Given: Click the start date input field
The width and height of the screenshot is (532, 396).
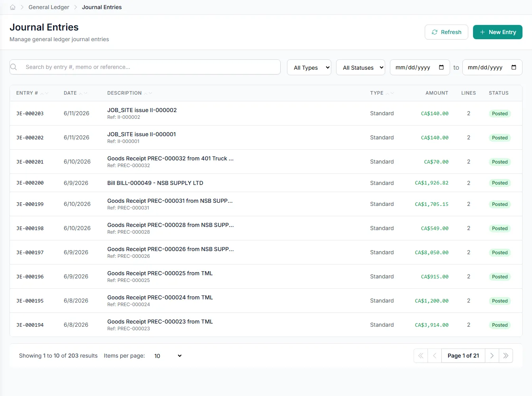Looking at the screenshot, I should click(420, 67).
